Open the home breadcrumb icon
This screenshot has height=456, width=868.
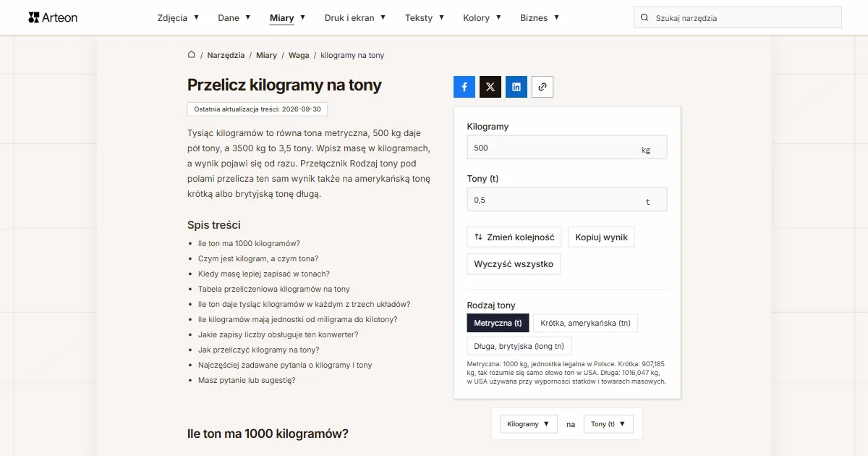coord(192,55)
